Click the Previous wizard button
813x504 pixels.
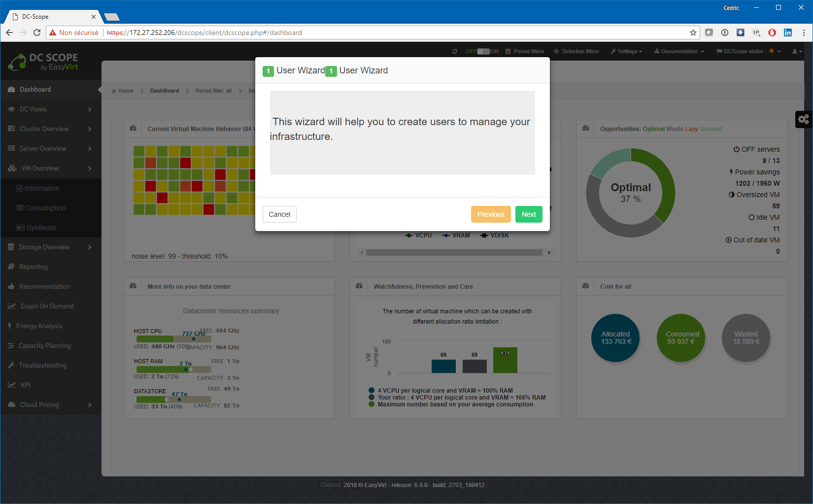[x=490, y=214]
